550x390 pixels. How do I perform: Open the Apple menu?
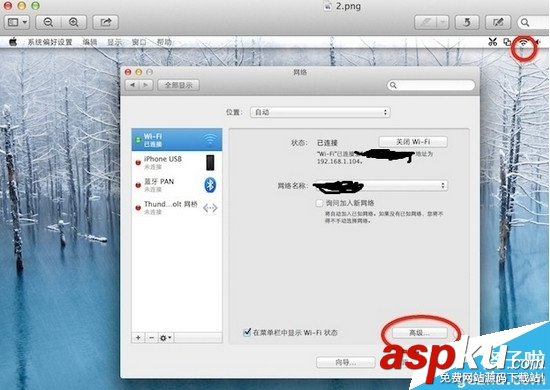click(x=13, y=42)
